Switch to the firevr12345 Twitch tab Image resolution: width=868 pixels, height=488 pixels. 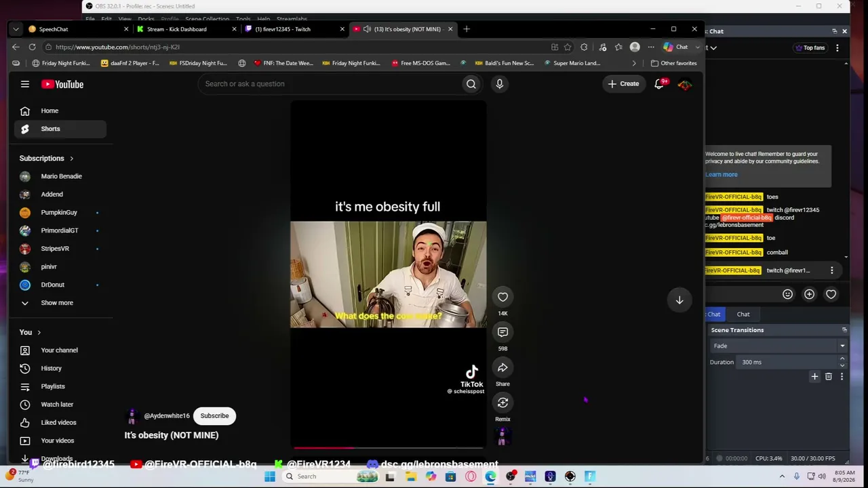point(294,29)
